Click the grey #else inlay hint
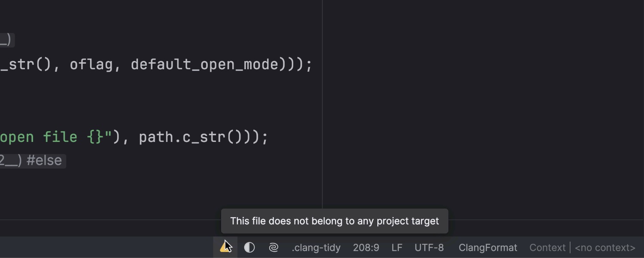 [44, 161]
